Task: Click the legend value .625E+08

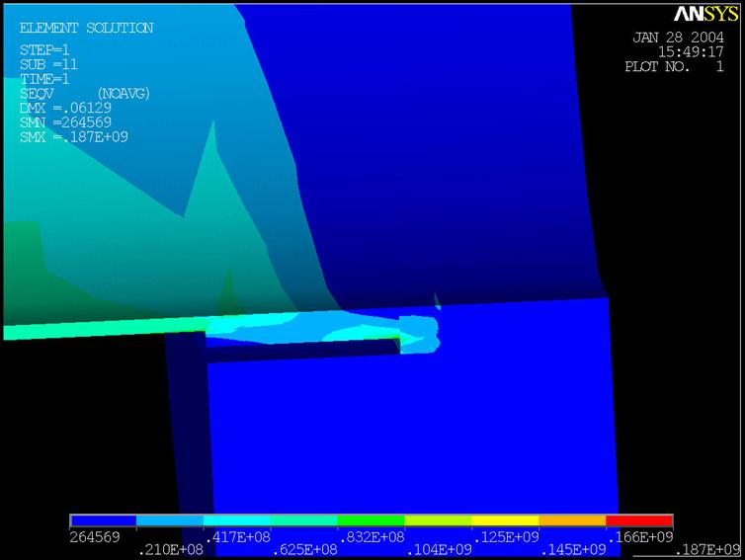Action: click(x=304, y=550)
